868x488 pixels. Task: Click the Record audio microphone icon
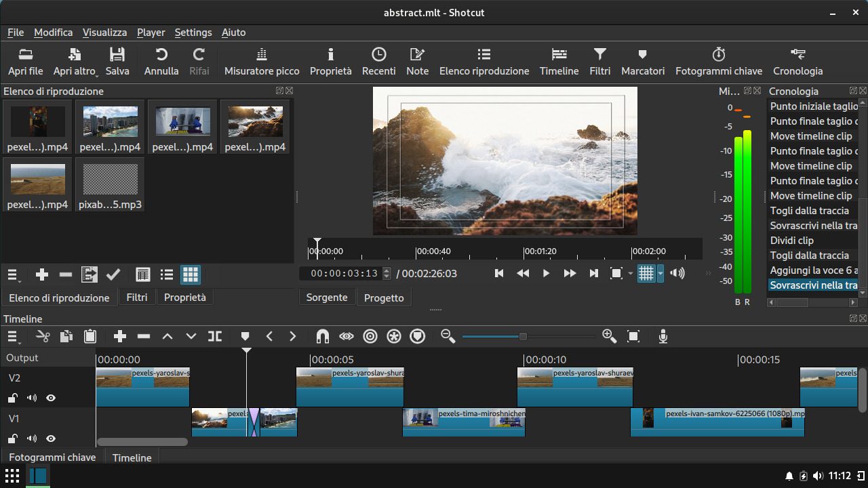click(x=663, y=336)
